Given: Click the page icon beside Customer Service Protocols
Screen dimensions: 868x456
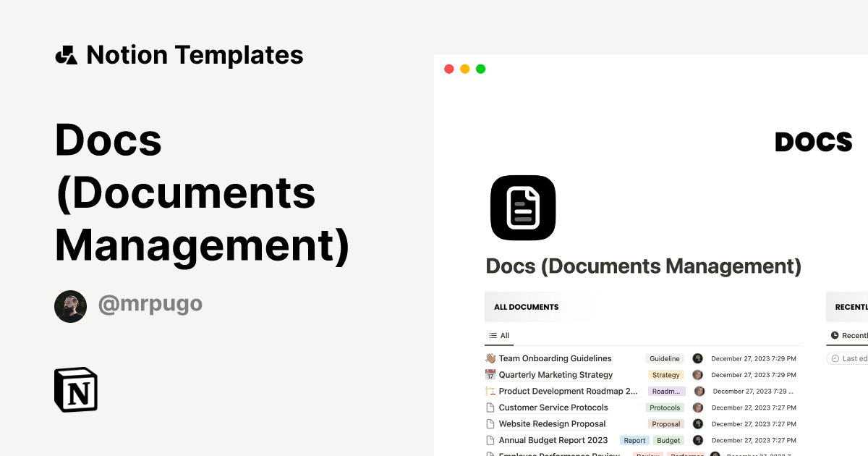Looking at the screenshot, I should [490, 408].
